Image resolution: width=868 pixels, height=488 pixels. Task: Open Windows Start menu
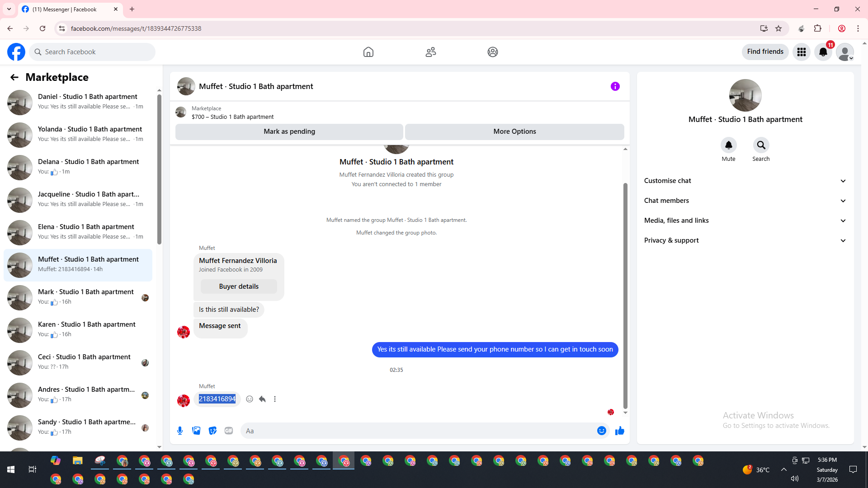tap(11, 469)
